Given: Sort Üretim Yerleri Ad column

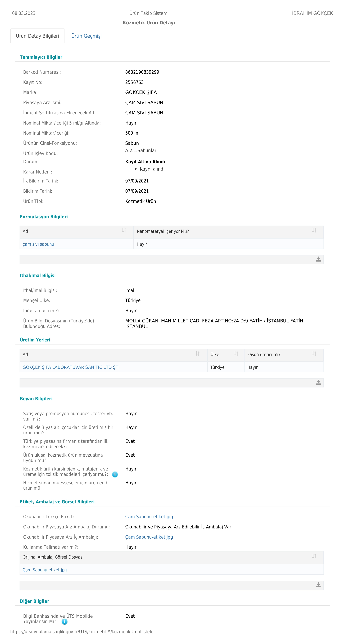Looking at the screenshot, I should point(197,354).
